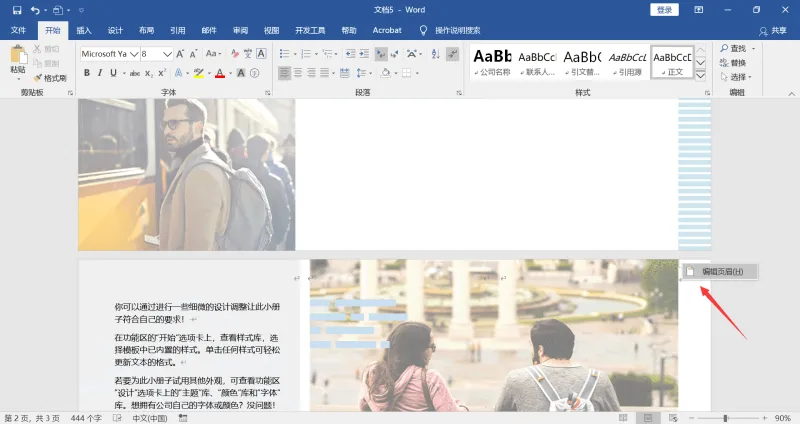Image resolution: width=800 pixels, height=424 pixels.
Task: Save the document with the floppy disk icon
Action: 17,10
